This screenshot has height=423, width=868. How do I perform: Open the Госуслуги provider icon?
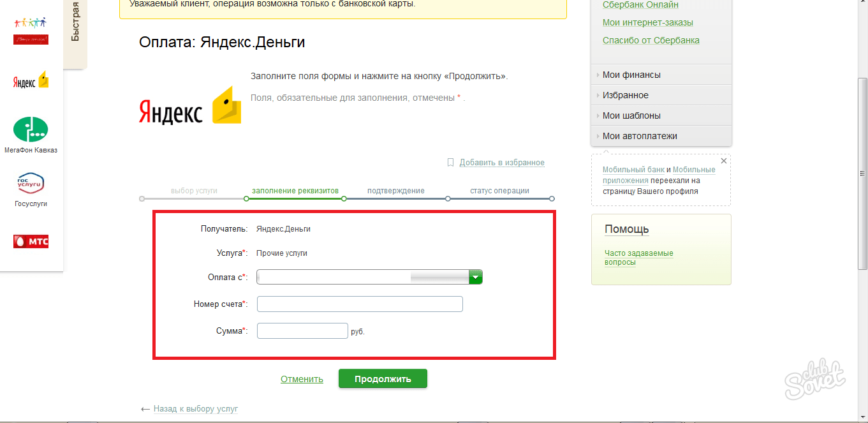click(31, 184)
